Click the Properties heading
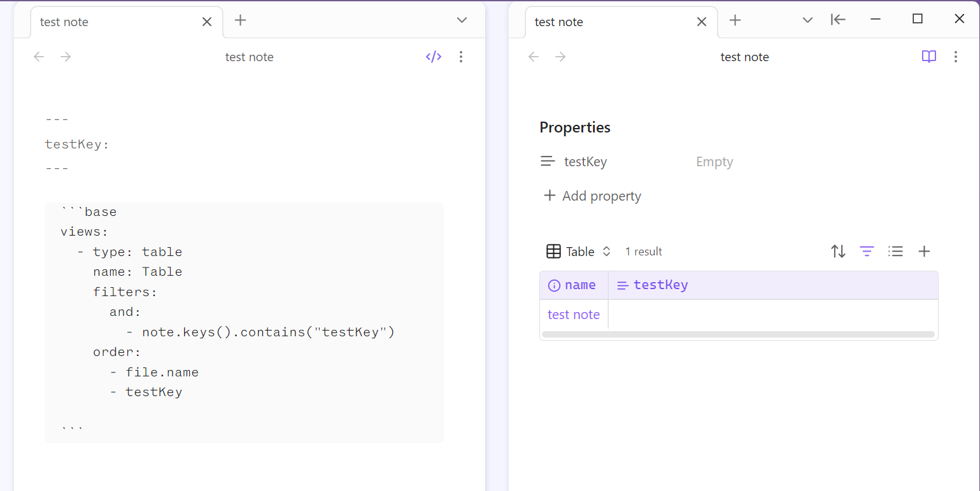The width and height of the screenshot is (980, 491). coord(575,127)
